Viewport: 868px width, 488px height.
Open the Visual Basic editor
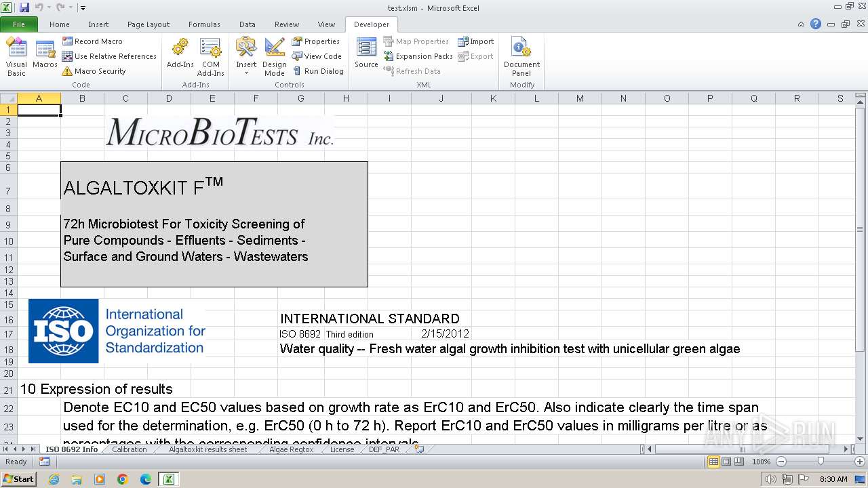click(16, 57)
